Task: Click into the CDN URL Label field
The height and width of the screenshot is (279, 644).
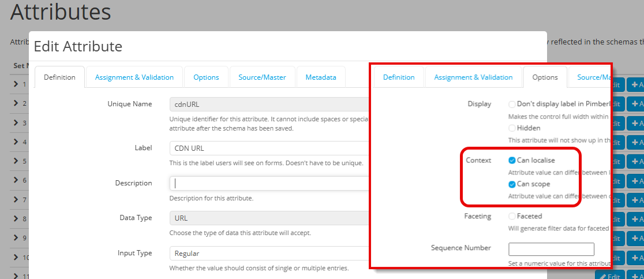Action: 269,148
